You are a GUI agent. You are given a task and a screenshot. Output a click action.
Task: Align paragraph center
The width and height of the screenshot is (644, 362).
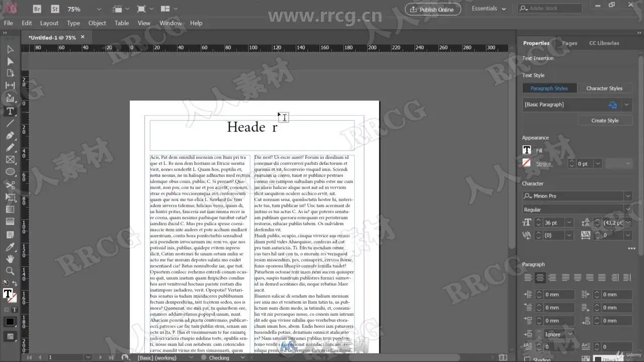coord(540,278)
